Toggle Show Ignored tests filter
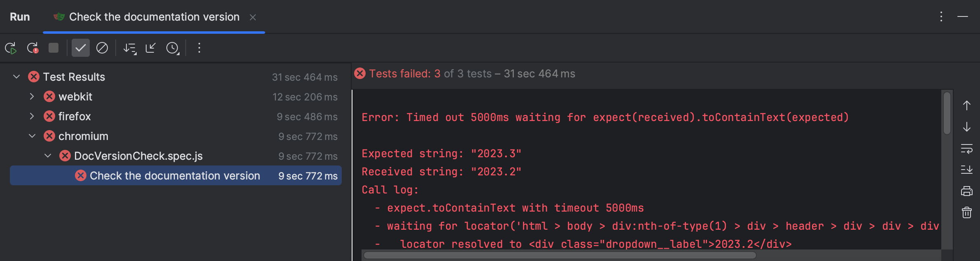The height and width of the screenshot is (261, 980). tap(102, 48)
